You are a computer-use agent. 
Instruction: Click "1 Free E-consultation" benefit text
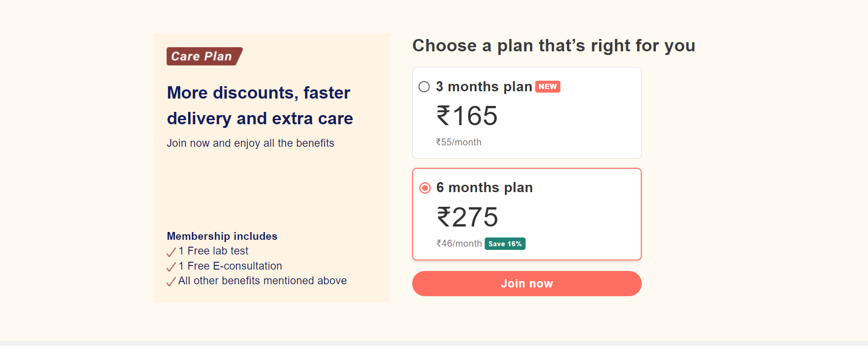pyautogui.click(x=230, y=266)
